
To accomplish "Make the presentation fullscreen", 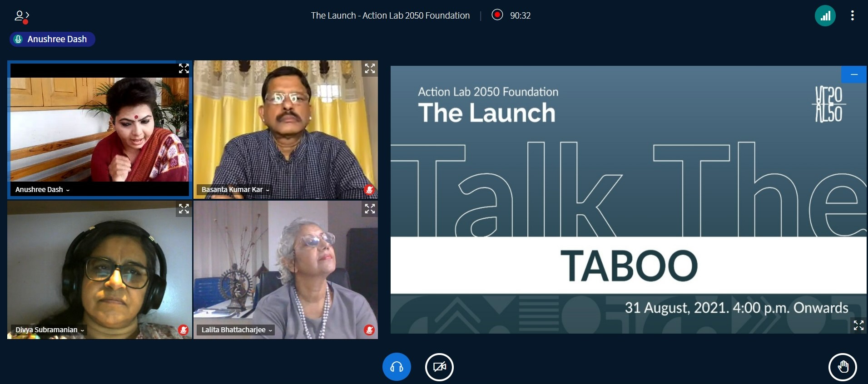I will (x=858, y=325).
